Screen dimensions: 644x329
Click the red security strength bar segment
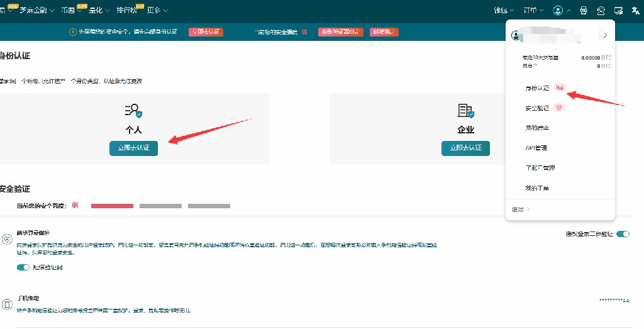tap(112, 206)
